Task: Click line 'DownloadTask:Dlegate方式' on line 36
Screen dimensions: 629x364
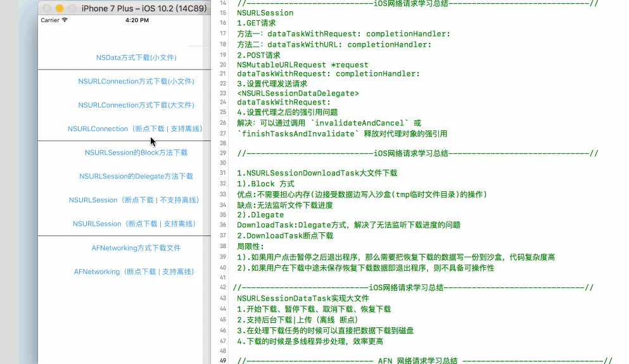Action: [348, 225]
